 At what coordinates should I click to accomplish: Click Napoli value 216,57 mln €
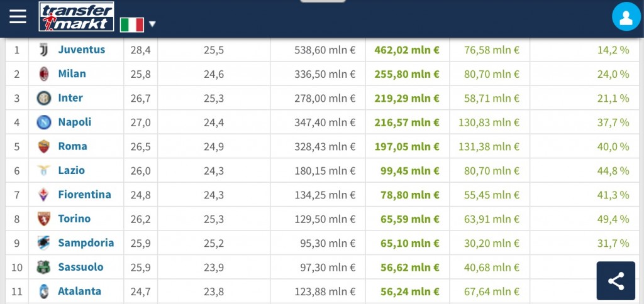[x=407, y=122]
